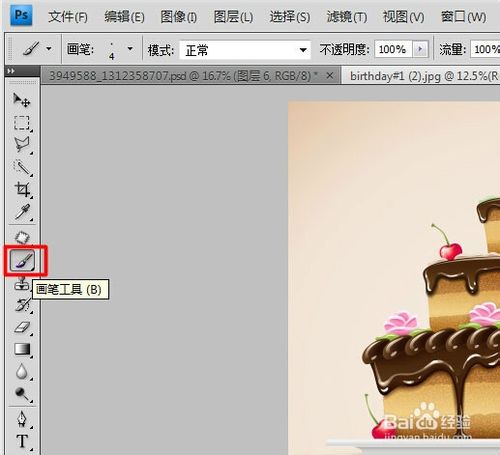
Task: Select the Gradient tool
Action: (22, 349)
